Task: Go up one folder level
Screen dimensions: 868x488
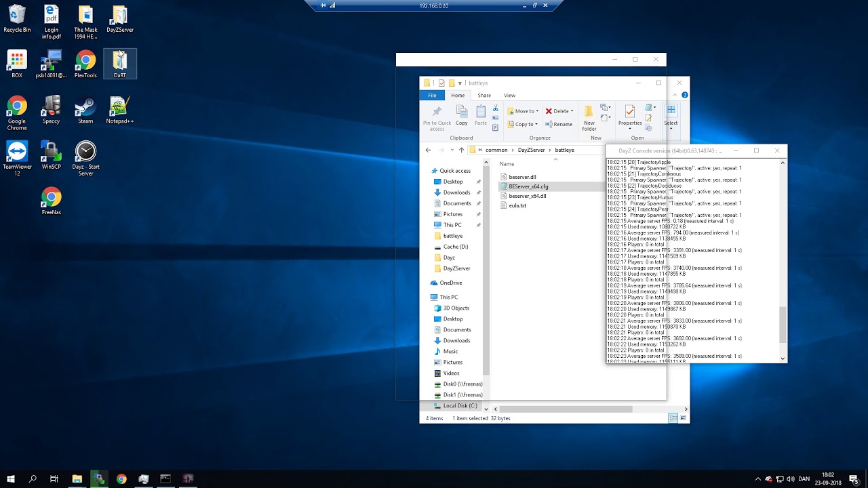Action: tap(461, 150)
